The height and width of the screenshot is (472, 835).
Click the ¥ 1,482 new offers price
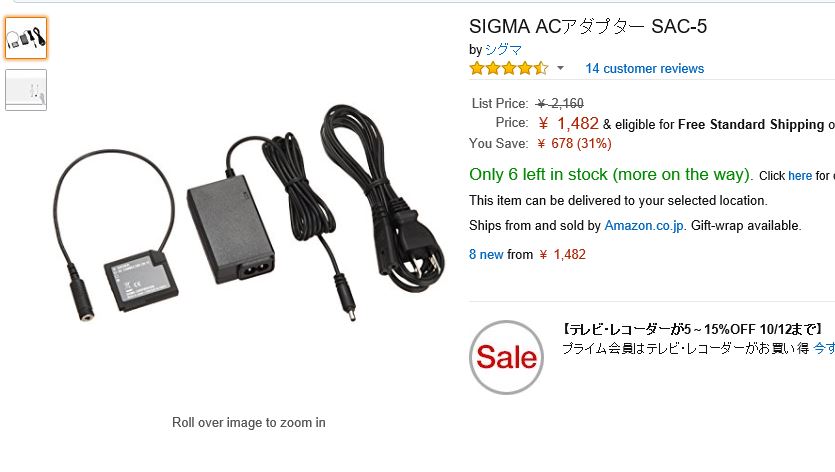tap(562, 255)
